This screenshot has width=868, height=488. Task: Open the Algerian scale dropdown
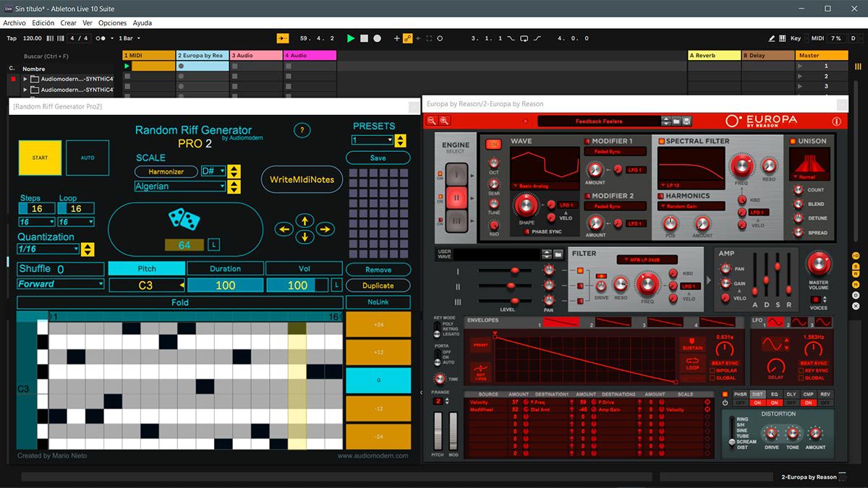click(x=180, y=187)
